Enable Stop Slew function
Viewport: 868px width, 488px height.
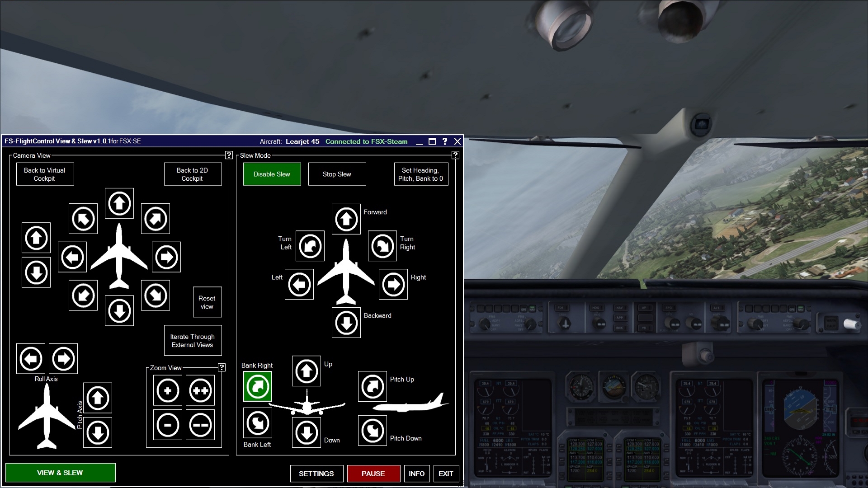click(337, 174)
